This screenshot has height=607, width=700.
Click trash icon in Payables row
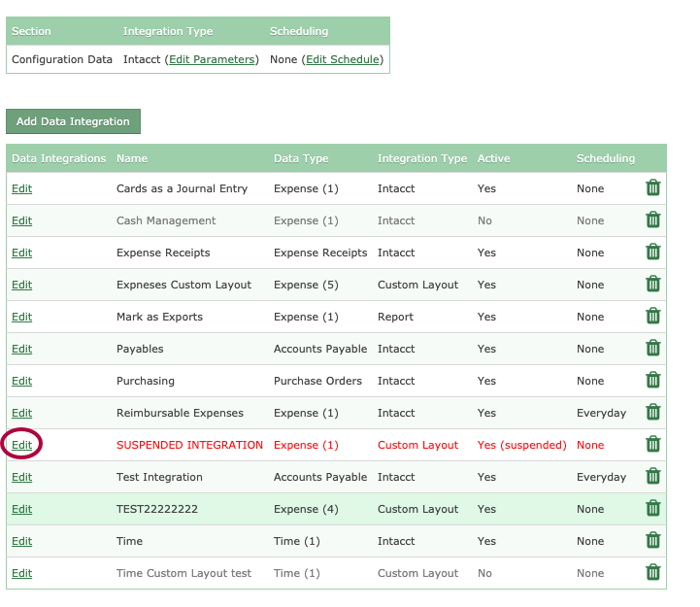[x=652, y=348]
